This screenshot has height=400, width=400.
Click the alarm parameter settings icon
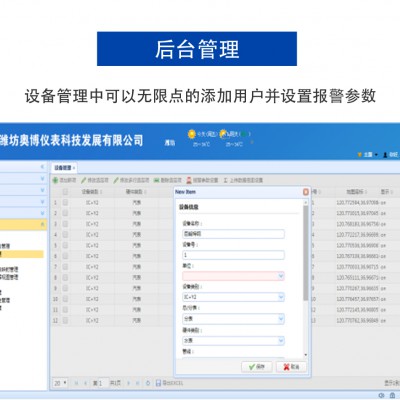coord(189,180)
